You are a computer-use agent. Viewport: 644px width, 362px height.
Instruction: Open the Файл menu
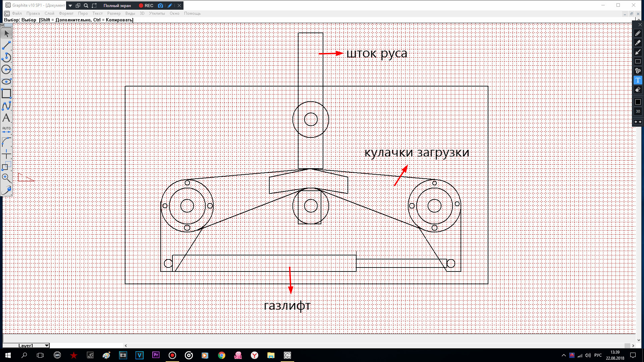point(17,13)
